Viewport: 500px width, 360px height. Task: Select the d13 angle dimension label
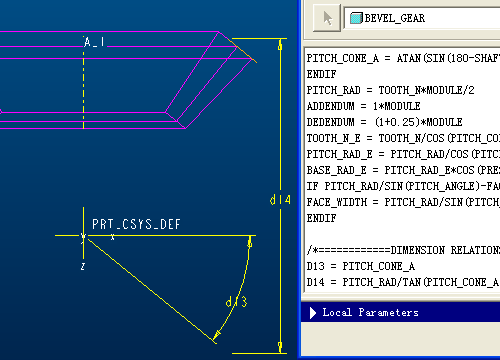coord(236,302)
